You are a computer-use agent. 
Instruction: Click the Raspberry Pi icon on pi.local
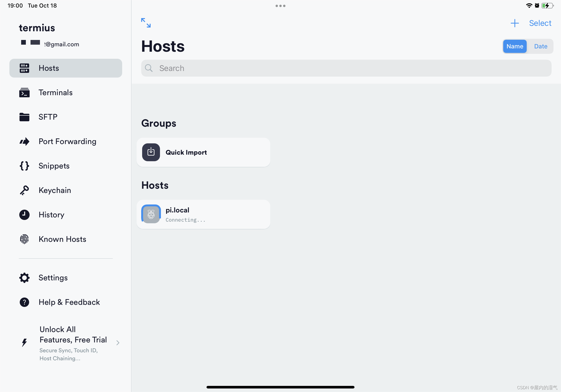(x=151, y=214)
